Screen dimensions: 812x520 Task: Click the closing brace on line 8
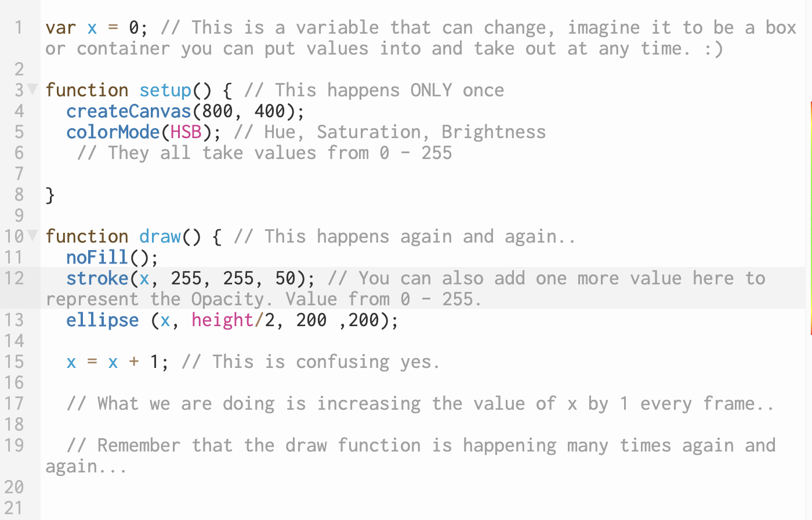coord(50,194)
